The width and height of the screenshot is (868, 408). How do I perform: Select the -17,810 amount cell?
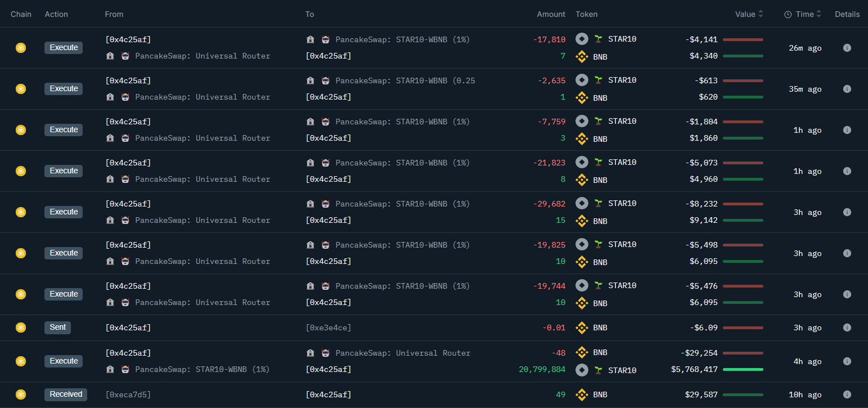tap(550, 39)
